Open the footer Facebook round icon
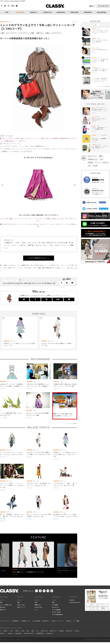 click(37, 591)
